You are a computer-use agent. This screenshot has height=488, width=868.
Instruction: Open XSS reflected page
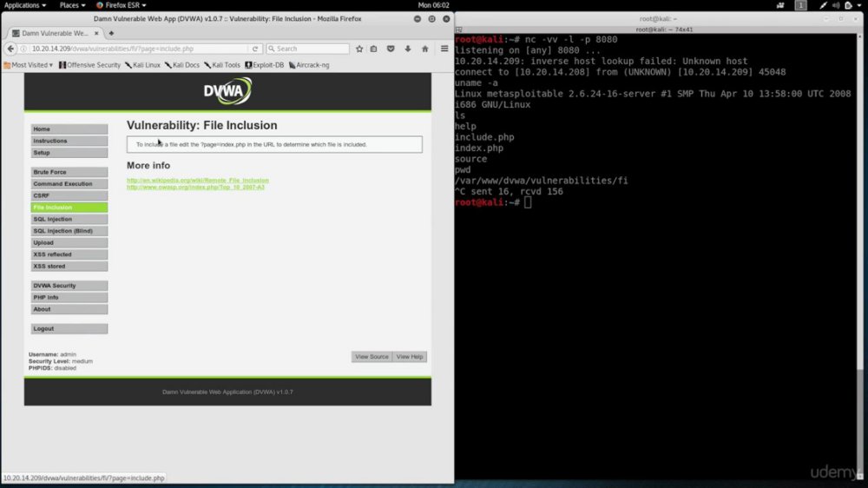pyautogui.click(x=69, y=254)
